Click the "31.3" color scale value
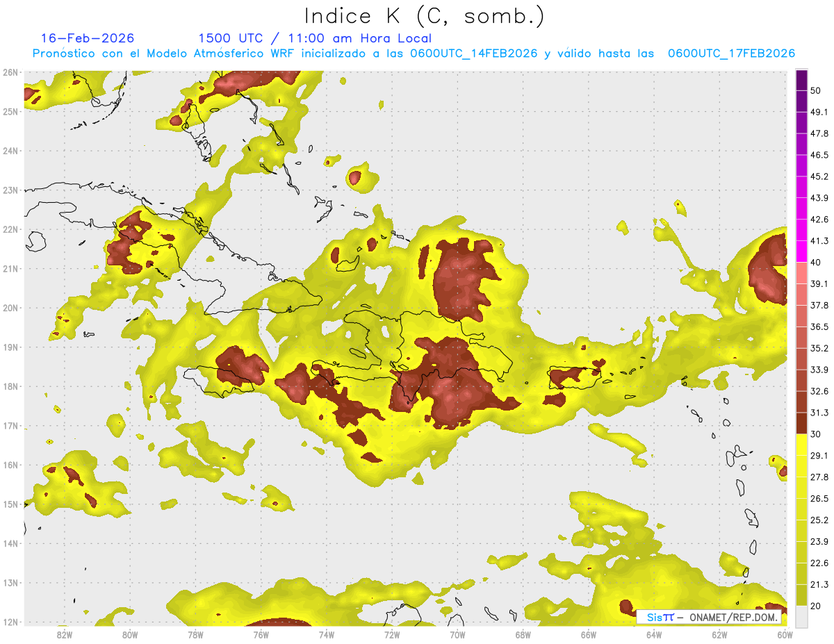Screen dimensions: 834x644 coord(819,413)
